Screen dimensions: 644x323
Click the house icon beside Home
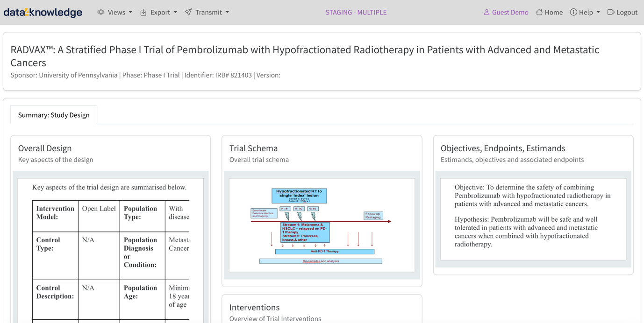pyautogui.click(x=539, y=12)
